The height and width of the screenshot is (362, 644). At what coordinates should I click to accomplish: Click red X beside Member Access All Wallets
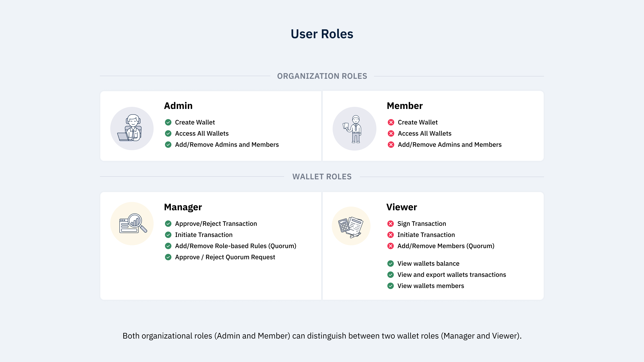391,133
